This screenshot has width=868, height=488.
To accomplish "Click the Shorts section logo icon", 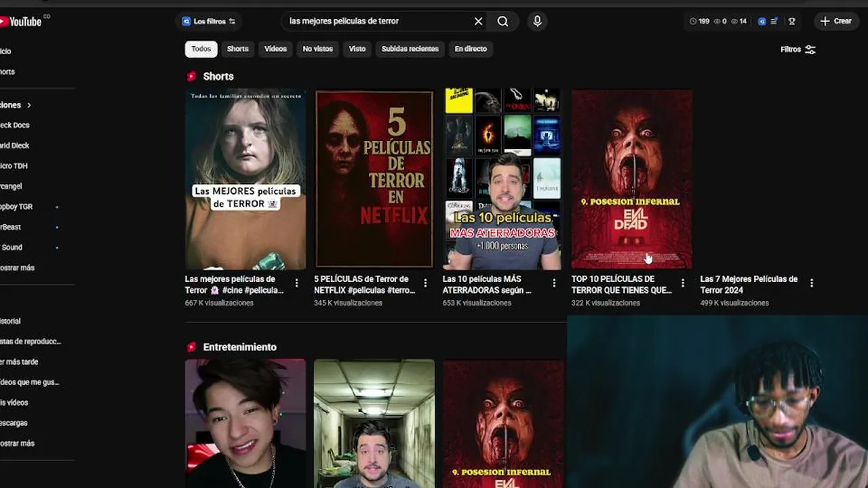I will 191,77.
